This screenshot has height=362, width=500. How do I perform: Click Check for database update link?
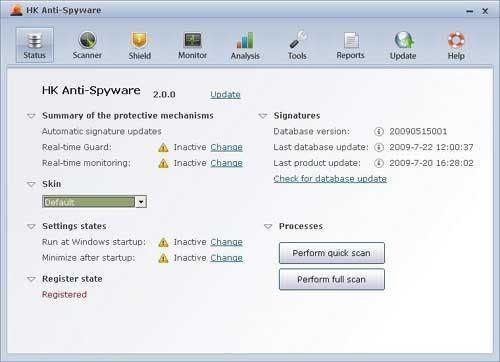click(330, 179)
